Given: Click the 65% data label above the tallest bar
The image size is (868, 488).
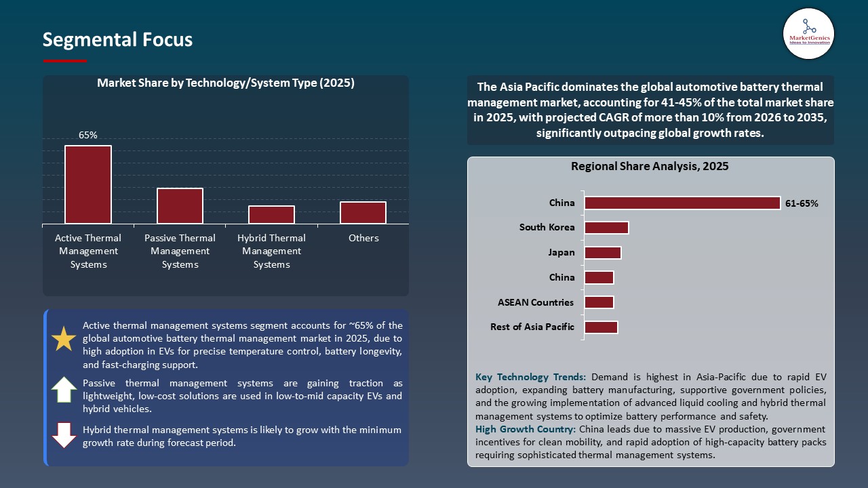Looking at the screenshot, I should (x=87, y=135).
